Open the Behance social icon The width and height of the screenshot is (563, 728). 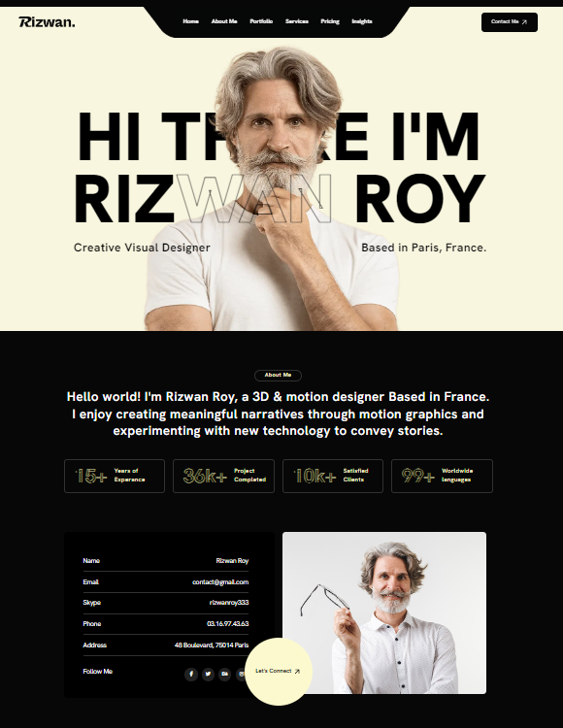[x=224, y=674]
